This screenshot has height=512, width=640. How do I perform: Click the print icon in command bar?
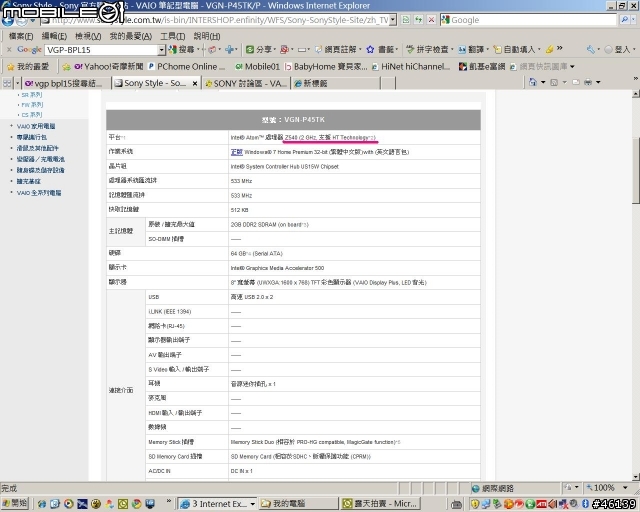(588, 82)
